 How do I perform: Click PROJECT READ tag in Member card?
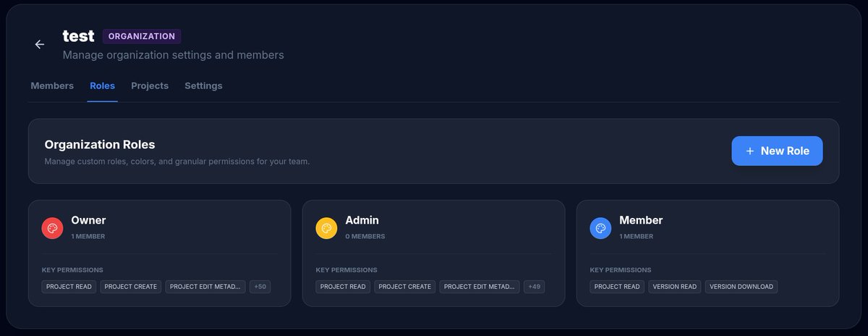pos(617,287)
